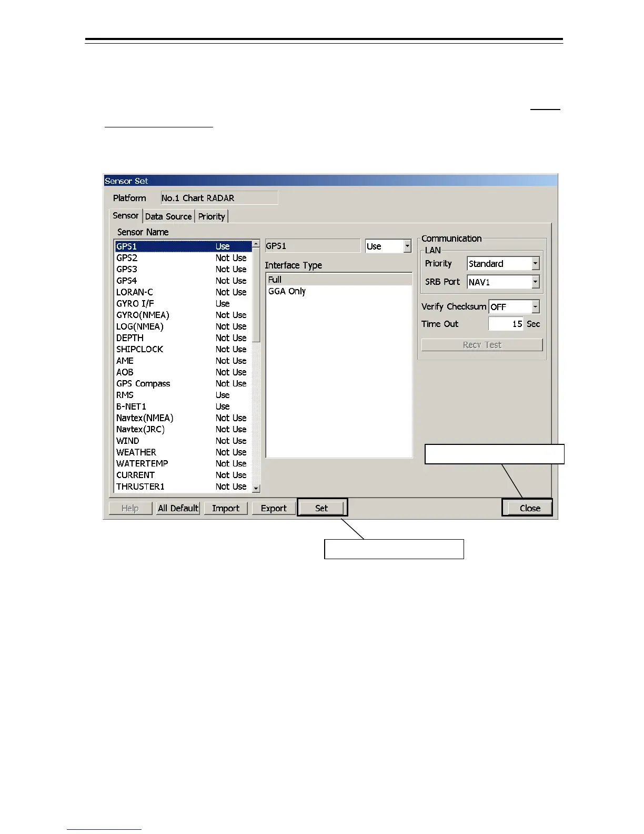644x834 pixels.
Task: Switch to the Data Source tab
Action: tap(168, 216)
